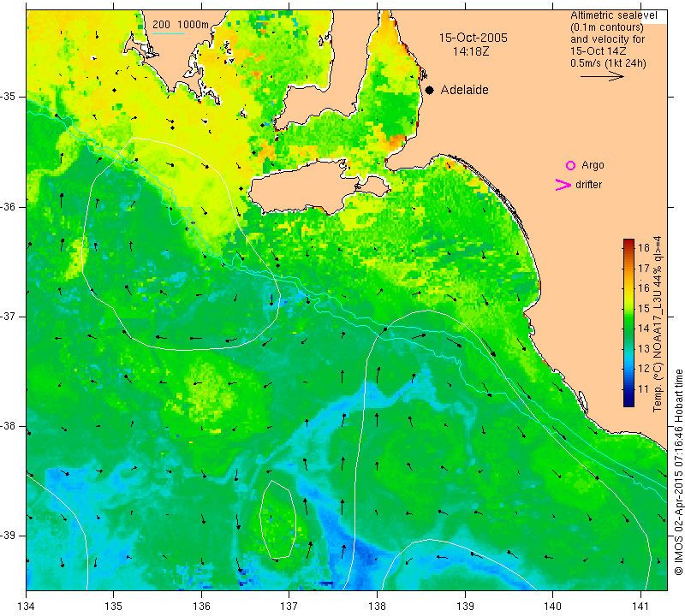The image size is (685, 616).
Task: Click the '139' longitude axis label
Action: [x=465, y=606]
